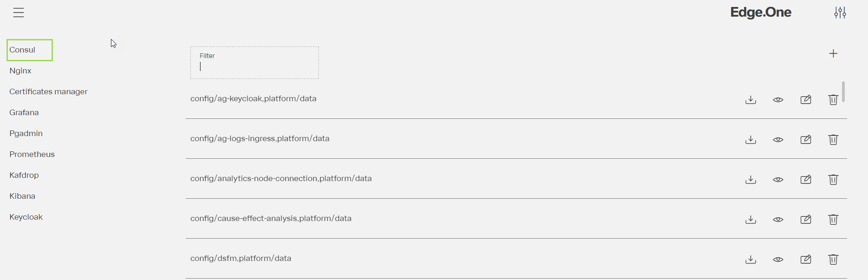
Task: Open the hamburger menu icon
Action: (x=19, y=13)
